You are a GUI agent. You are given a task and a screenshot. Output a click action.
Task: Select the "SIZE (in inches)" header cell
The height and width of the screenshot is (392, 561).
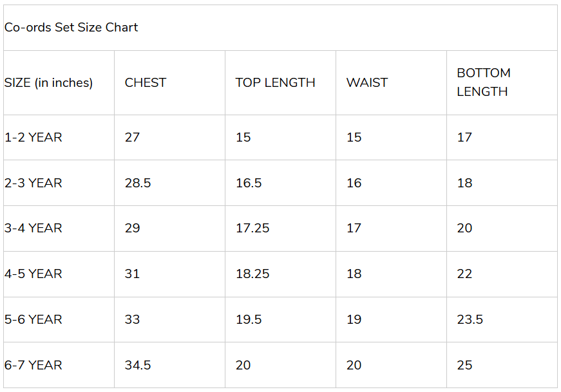pyautogui.click(x=49, y=83)
